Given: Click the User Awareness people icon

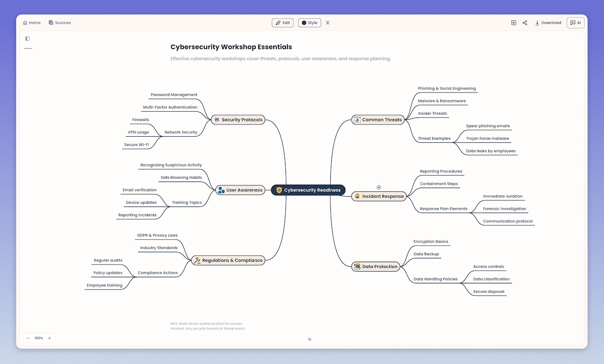Looking at the screenshot, I should (221, 190).
